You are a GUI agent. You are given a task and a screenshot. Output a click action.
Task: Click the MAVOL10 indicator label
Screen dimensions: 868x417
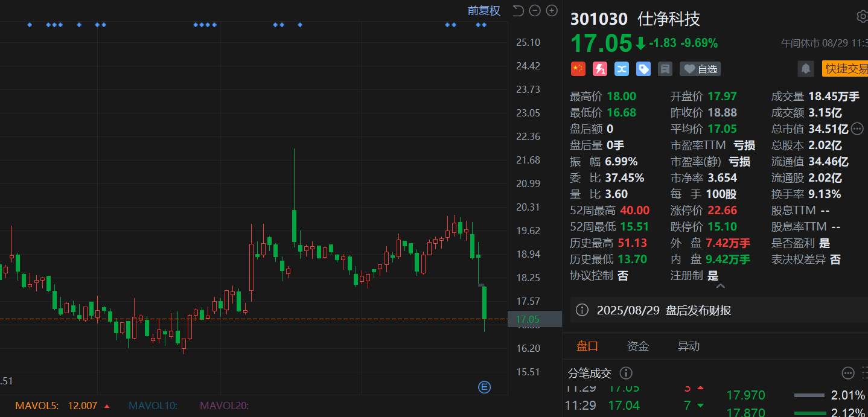pyautogui.click(x=153, y=406)
